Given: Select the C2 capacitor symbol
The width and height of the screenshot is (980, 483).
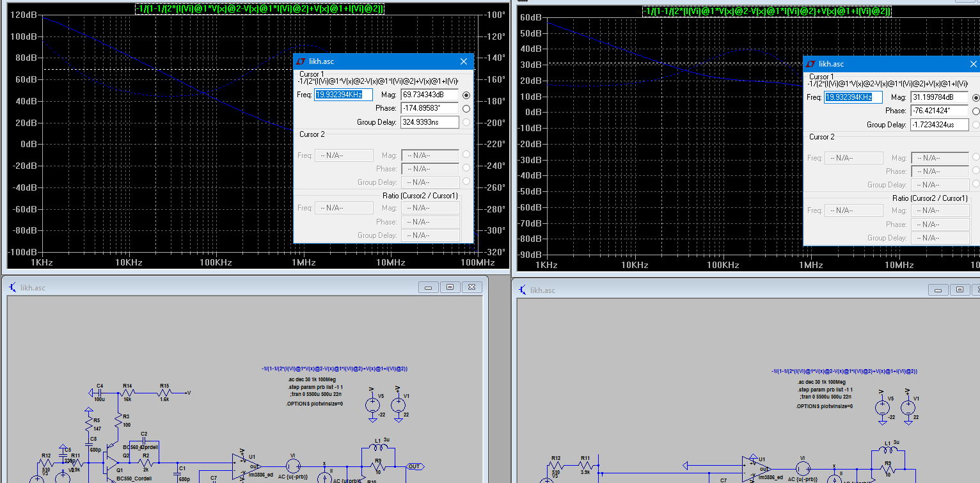Looking at the screenshot, I should (144, 442).
